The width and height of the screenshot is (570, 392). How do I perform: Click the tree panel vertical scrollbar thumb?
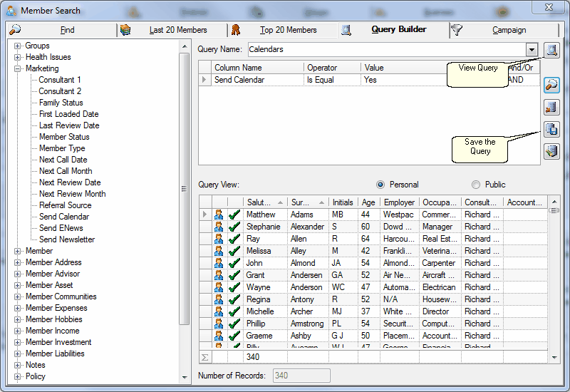(185, 188)
